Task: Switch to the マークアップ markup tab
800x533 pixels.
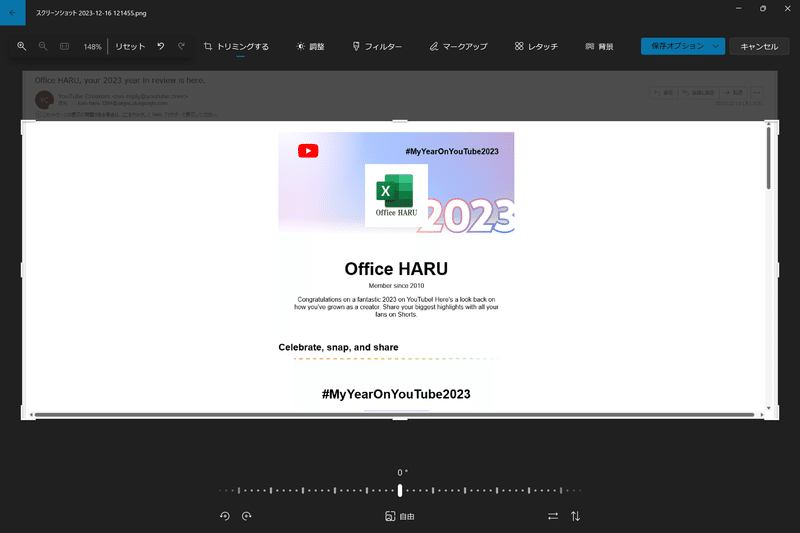Action: [458, 46]
